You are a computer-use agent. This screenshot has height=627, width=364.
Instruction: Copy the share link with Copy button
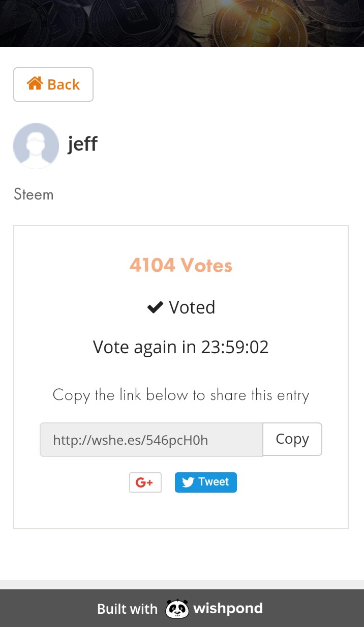coord(292,439)
